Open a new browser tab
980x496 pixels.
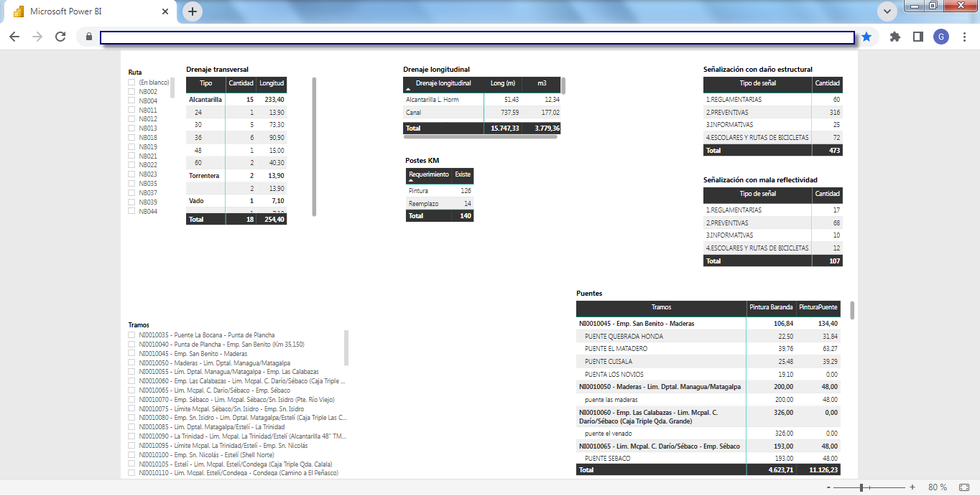[193, 11]
